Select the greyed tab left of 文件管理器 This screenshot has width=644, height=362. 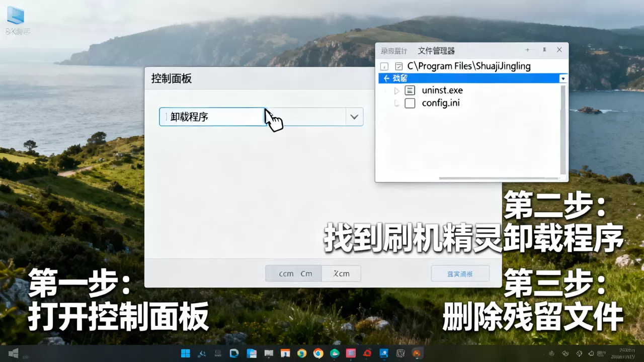coord(394,51)
